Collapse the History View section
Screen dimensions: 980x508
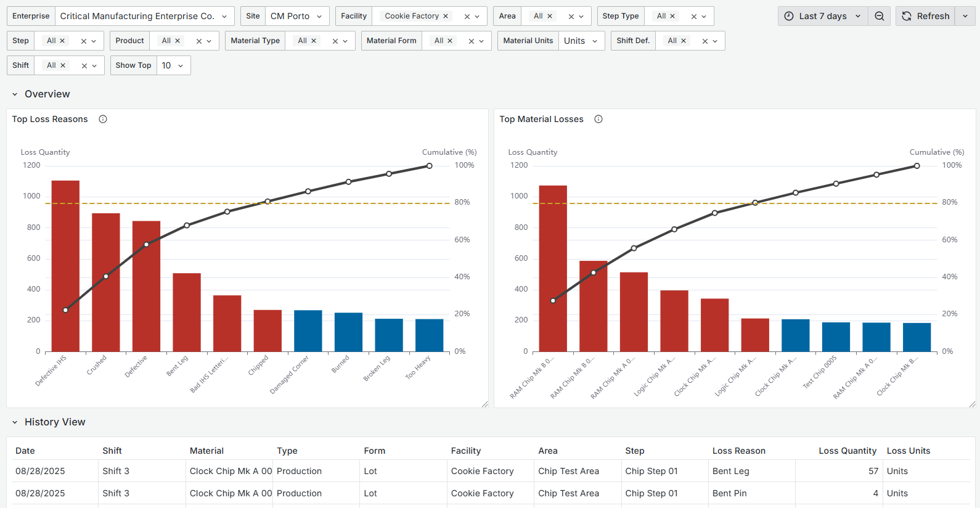click(x=15, y=422)
